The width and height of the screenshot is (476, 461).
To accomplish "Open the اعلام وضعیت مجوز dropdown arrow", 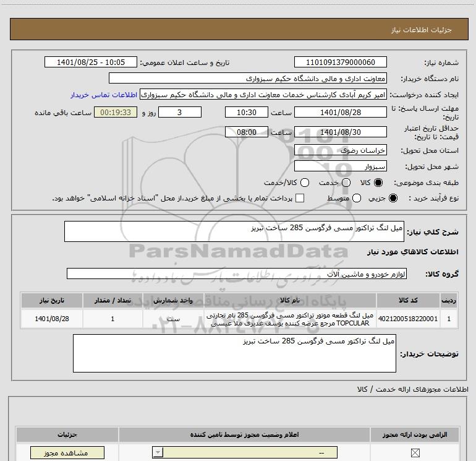I will tap(158, 452).
